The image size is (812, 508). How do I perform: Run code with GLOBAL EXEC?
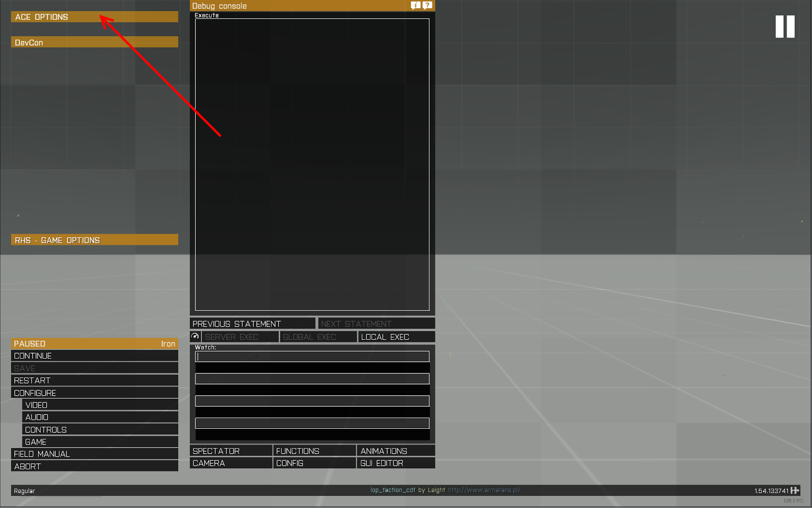318,337
